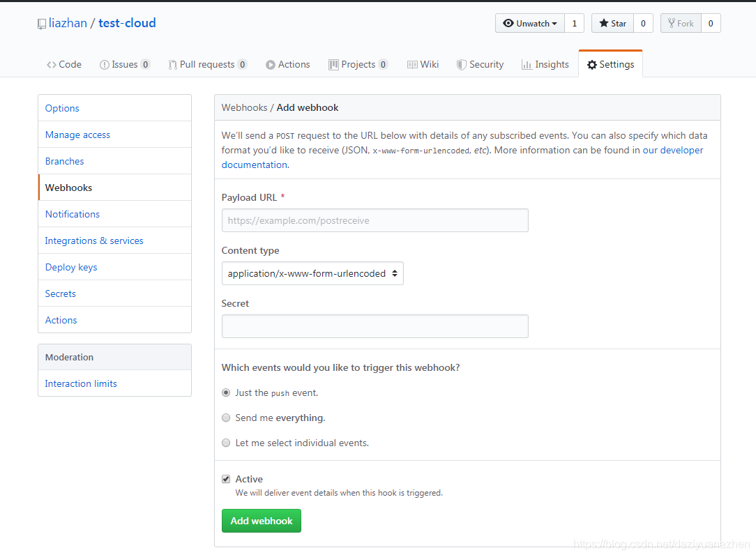Click the Security shield icon
756x557 pixels.
click(462, 65)
